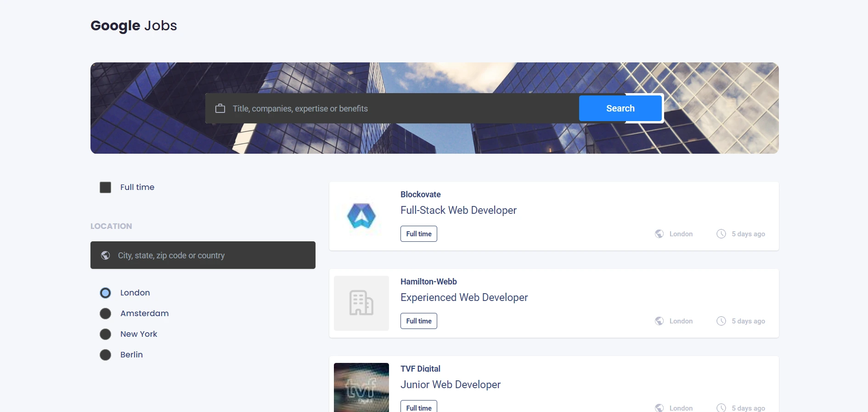The width and height of the screenshot is (868, 412).
Task: Click clock icon on Hamilton-Webb job card
Action: click(x=721, y=321)
